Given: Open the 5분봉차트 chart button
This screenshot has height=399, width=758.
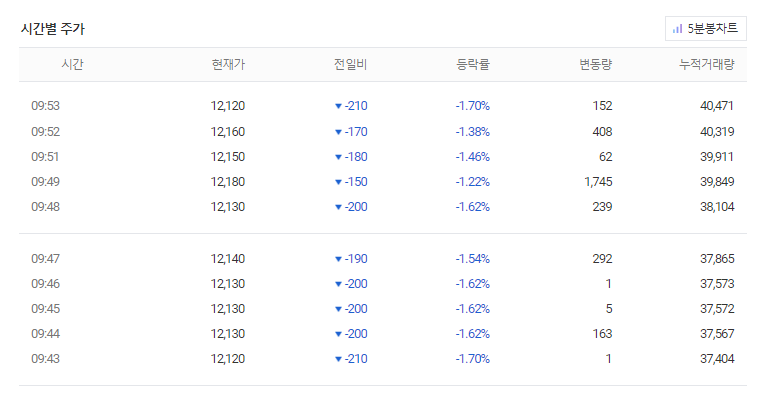Looking at the screenshot, I should [x=705, y=29].
